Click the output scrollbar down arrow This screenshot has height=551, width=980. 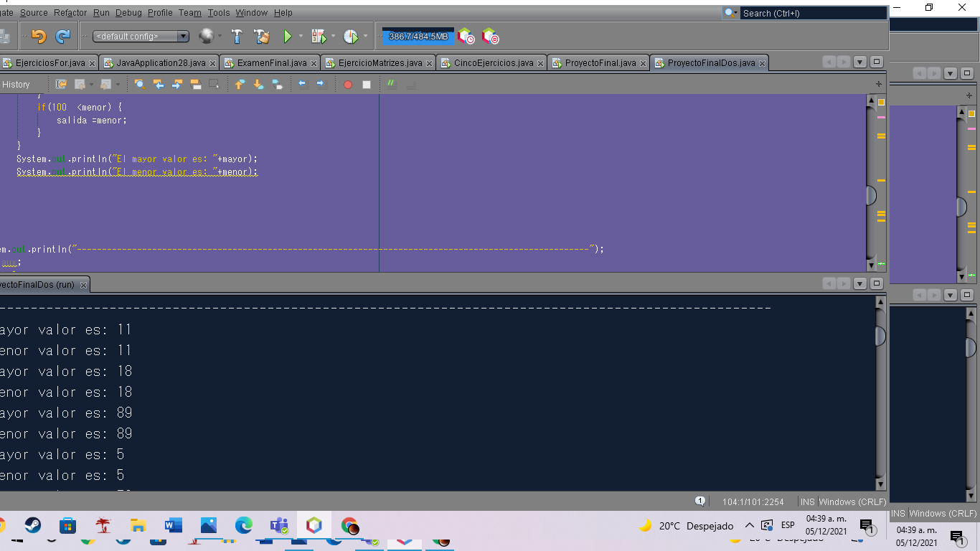[880, 484]
